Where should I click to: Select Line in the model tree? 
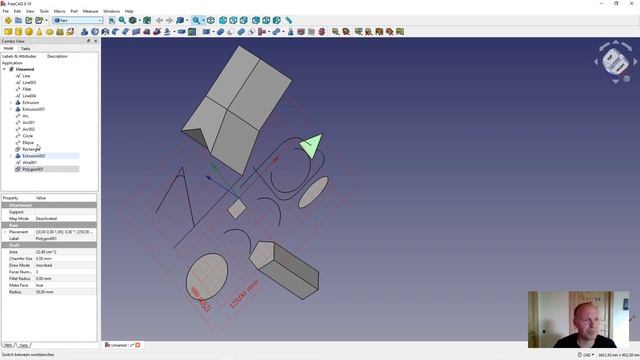(x=26, y=76)
